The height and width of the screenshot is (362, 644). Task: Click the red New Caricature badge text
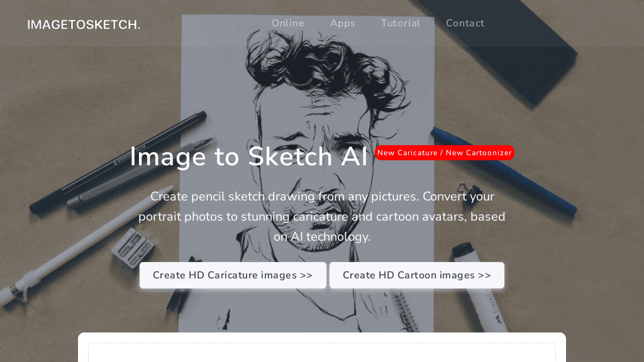coord(408,153)
